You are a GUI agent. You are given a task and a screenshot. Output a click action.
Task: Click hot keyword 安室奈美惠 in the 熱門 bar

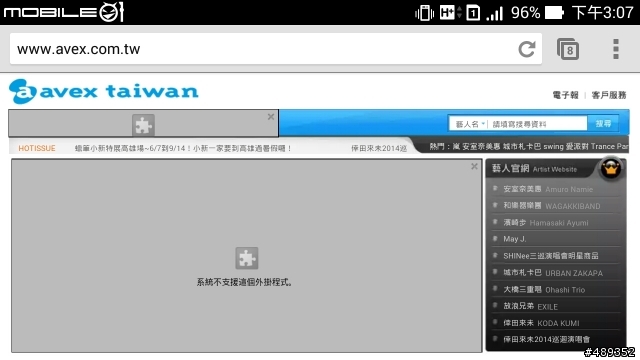pos(481,146)
